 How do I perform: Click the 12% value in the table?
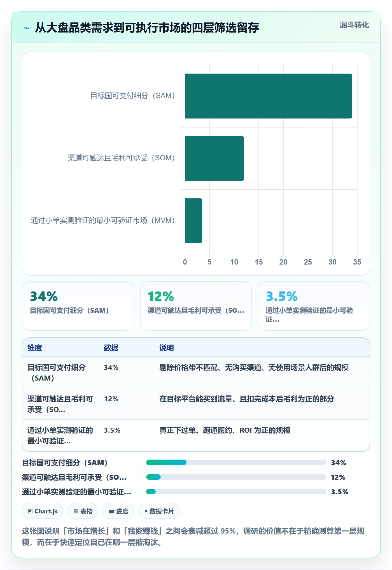[x=111, y=399]
